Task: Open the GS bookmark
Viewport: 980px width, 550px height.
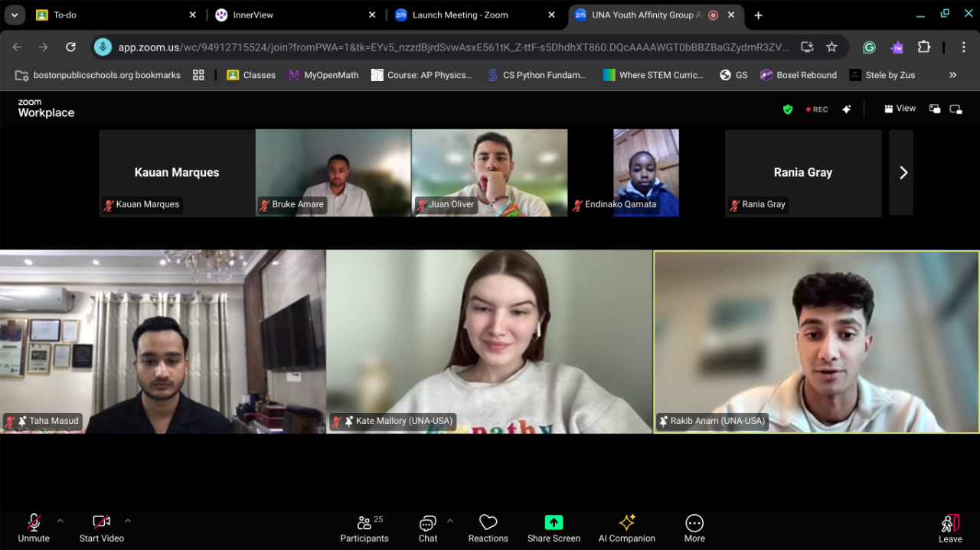Action: pos(733,75)
